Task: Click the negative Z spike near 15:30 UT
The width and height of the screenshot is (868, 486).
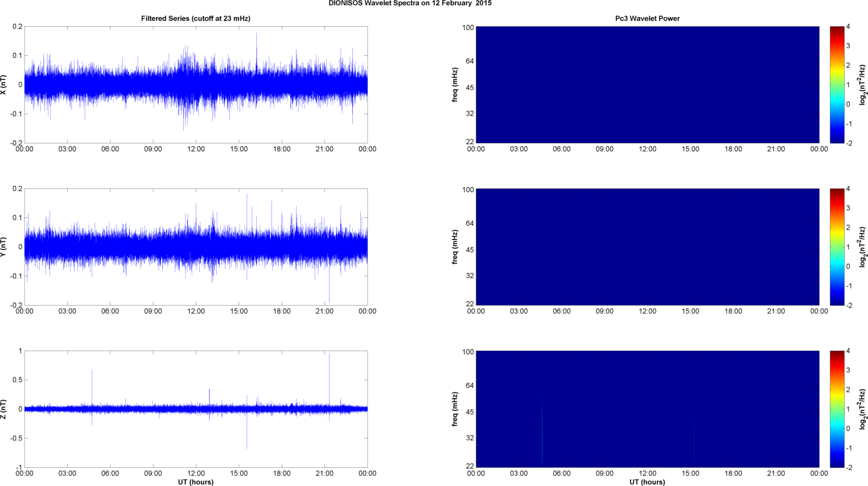Action: pos(246,431)
